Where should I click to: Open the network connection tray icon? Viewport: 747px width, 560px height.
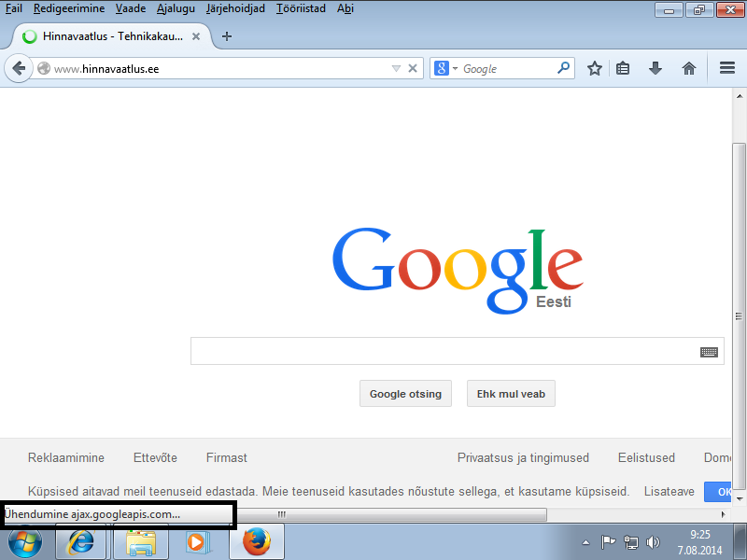[x=631, y=542]
